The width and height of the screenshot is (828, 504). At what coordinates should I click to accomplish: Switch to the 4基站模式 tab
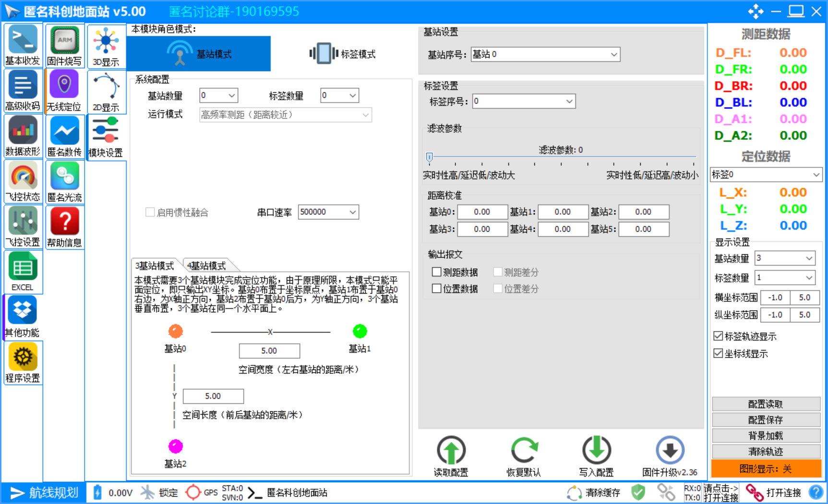(x=207, y=265)
